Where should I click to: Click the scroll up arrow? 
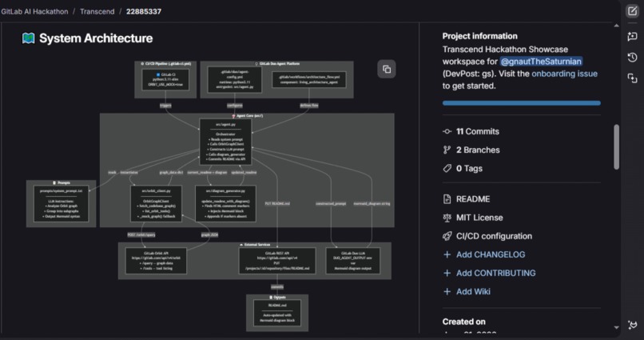616,26
